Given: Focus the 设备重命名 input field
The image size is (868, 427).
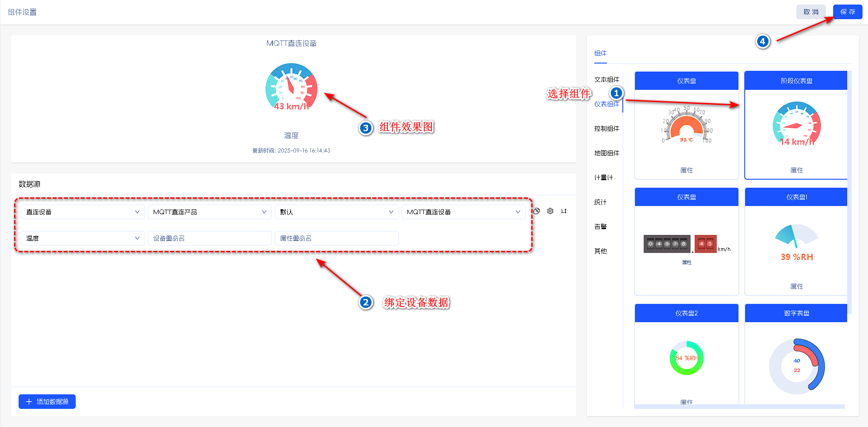Looking at the screenshot, I should pos(209,238).
